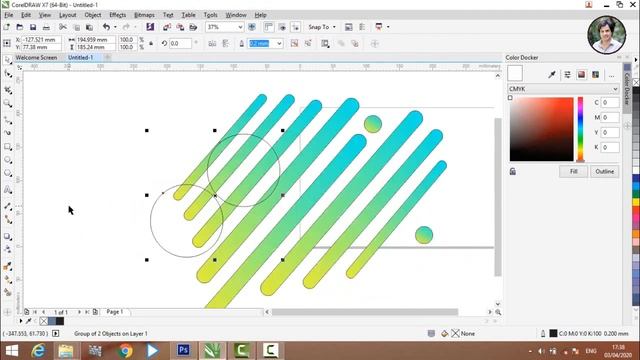Open the zoom level 37% dropdown
This screenshot has height=360, width=640.
(240, 27)
